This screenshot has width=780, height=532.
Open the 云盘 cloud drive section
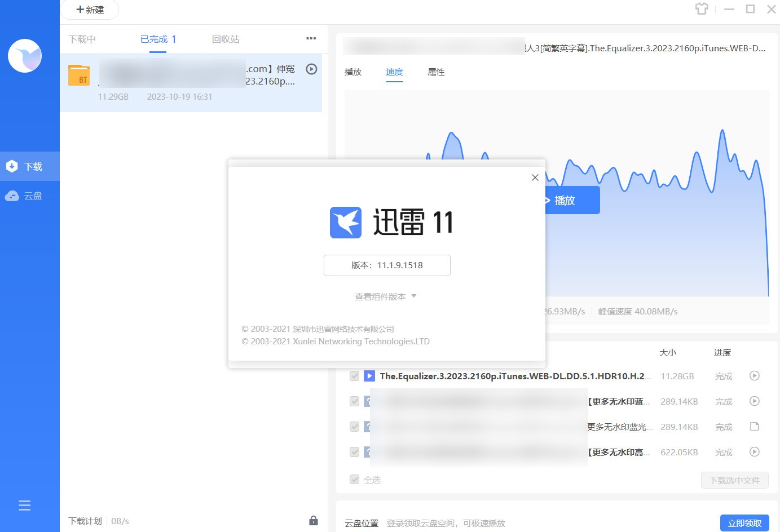30,196
